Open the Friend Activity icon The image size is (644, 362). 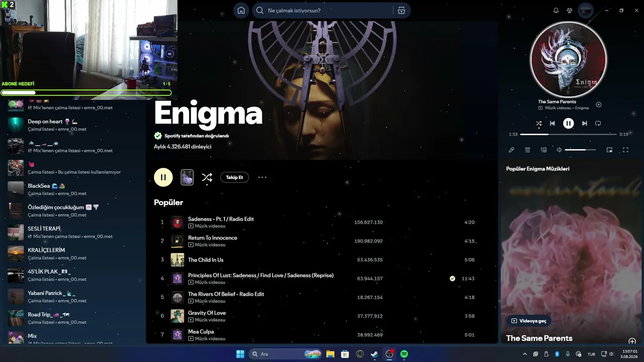(570, 11)
